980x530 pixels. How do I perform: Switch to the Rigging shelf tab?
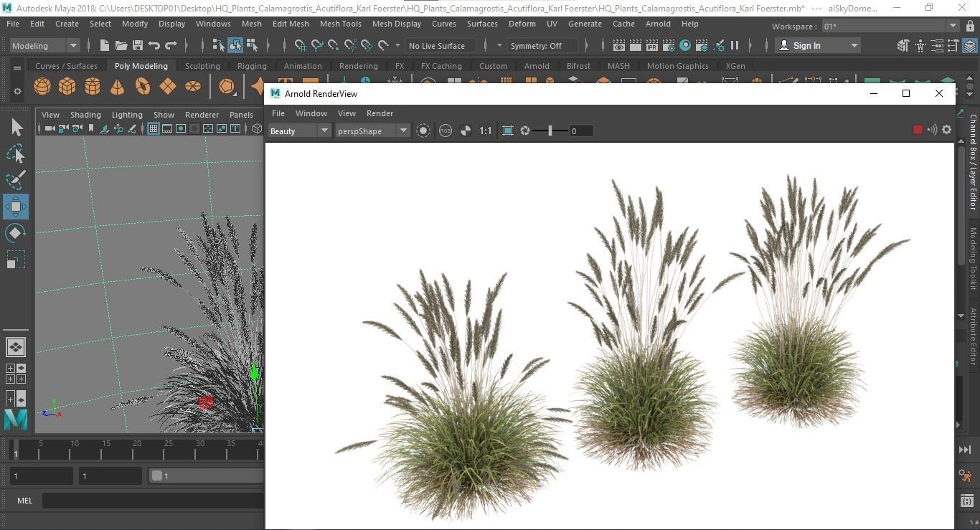point(252,66)
